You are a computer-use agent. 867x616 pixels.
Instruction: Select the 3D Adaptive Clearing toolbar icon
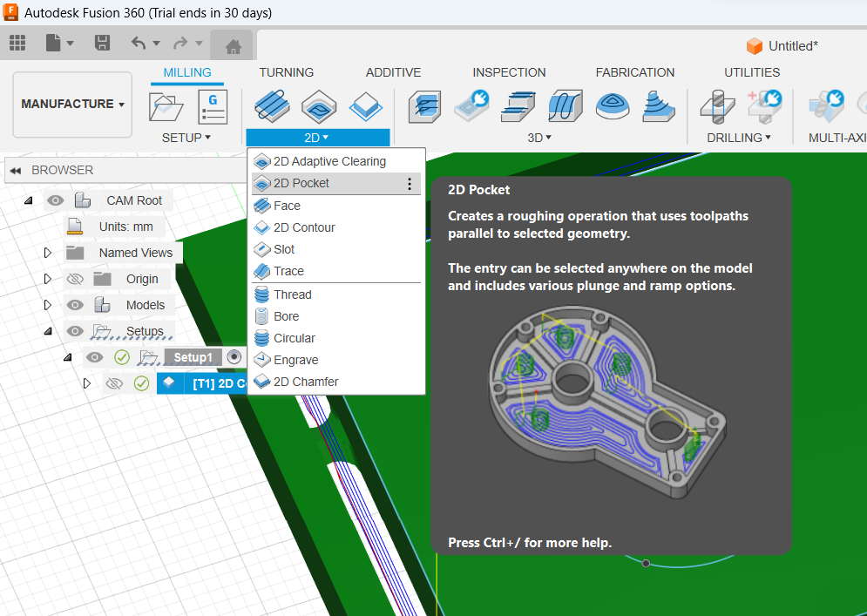[424, 106]
